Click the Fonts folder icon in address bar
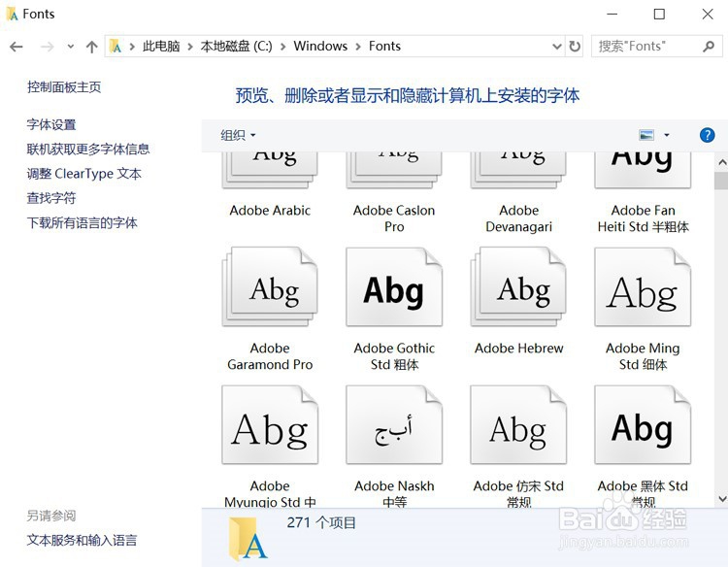The width and height of the screenshot is (728, 567). tap(116, 46)
